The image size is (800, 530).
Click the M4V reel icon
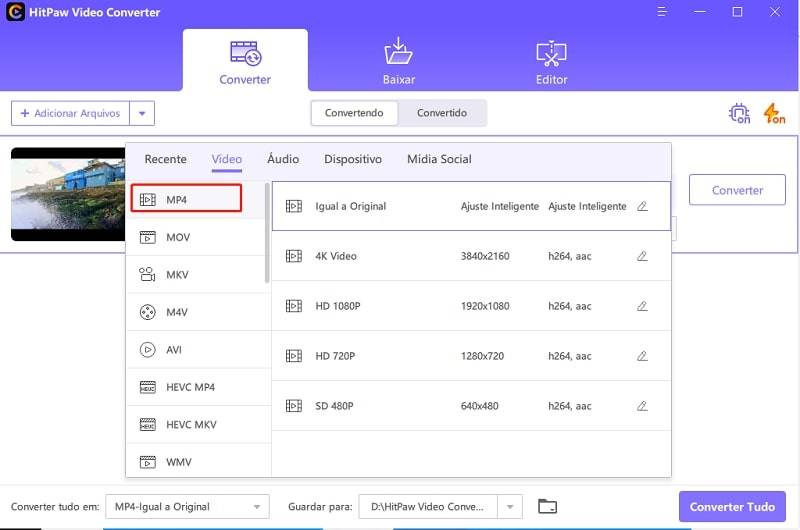147,312
